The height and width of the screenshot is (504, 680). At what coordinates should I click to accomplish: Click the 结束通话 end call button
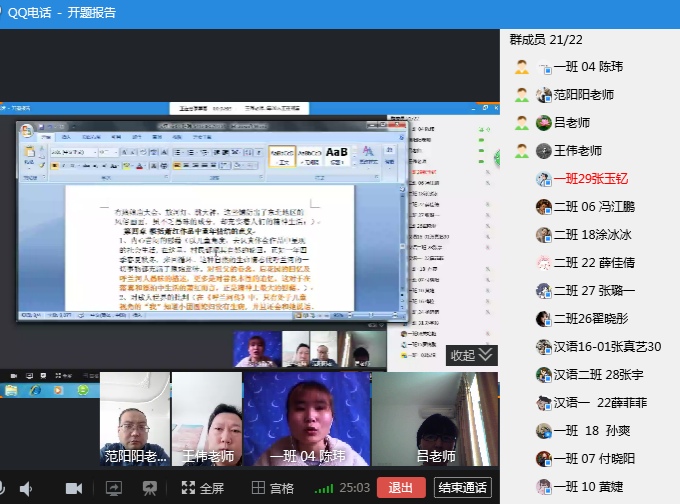pyautogui.click(x=462, y=488)
